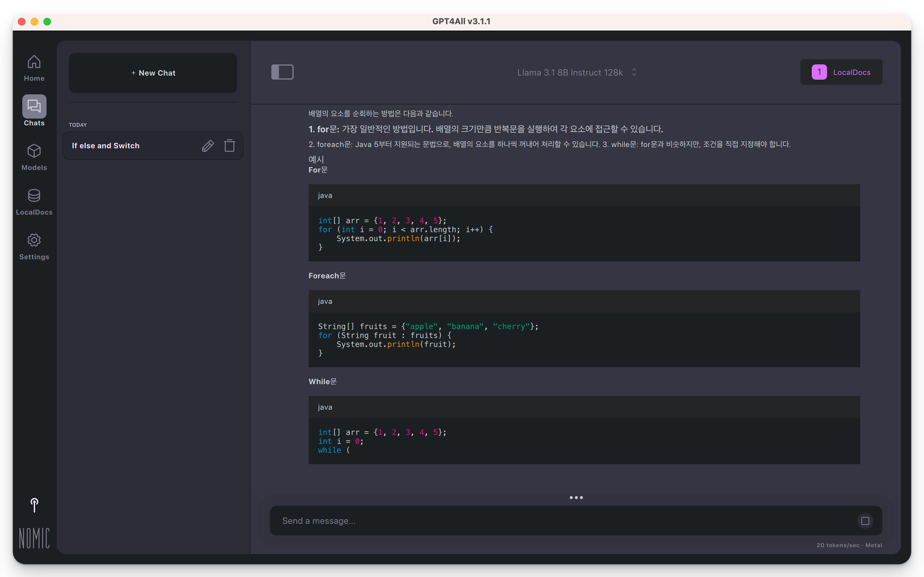
Task: Select the 'If else and Switch' chat
Action: click(x=106, y=146)
